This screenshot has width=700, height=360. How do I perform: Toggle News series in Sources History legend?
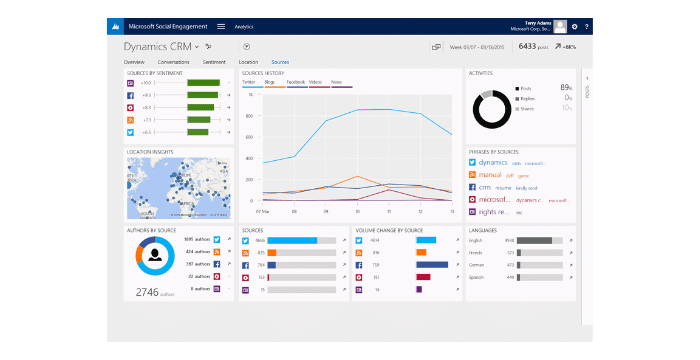point(342,83)
